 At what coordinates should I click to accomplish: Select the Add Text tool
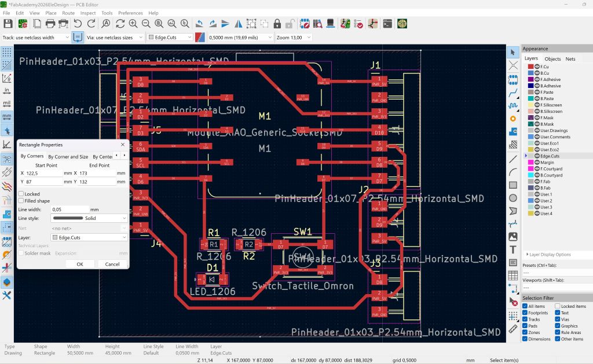coord(513,249)
